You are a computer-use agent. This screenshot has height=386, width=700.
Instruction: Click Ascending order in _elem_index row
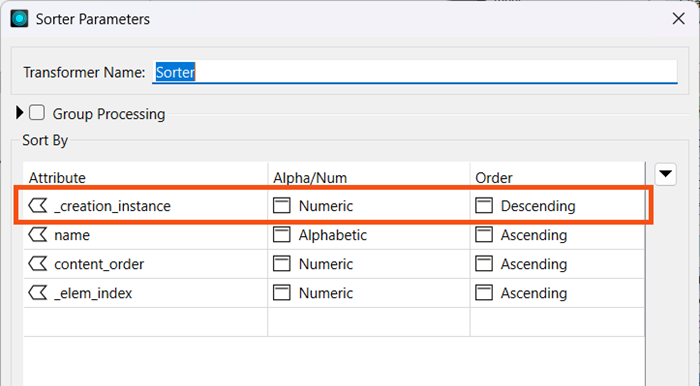point(534,293)
